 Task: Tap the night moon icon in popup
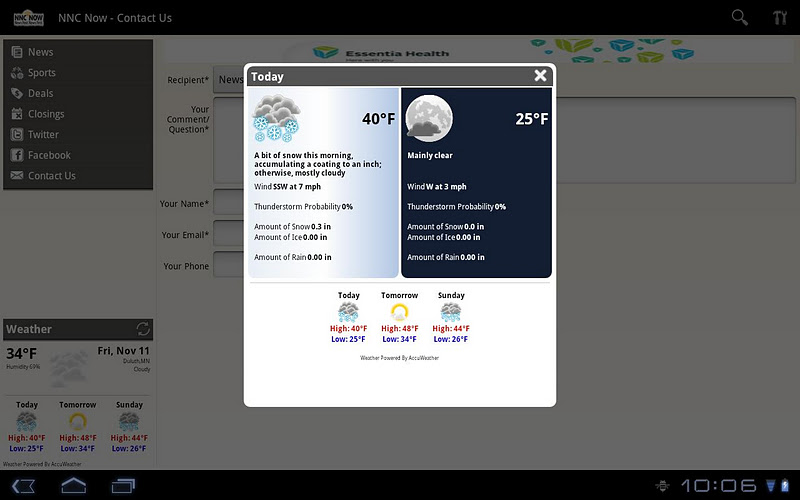coord(429,118)
